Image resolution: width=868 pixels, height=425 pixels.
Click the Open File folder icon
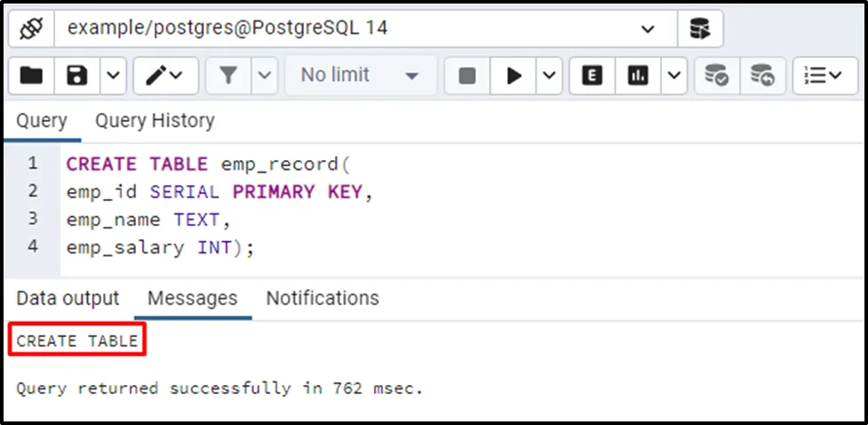pyautogui.click(x=31, y=76)
